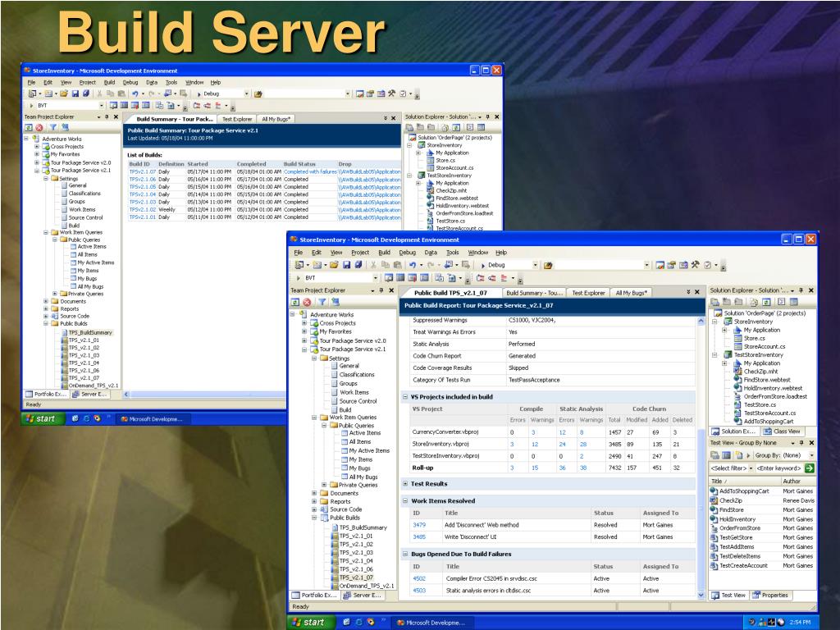
Task: Switch to the Build Summary - Tou... tab in front window
Action: pos(534,293)
